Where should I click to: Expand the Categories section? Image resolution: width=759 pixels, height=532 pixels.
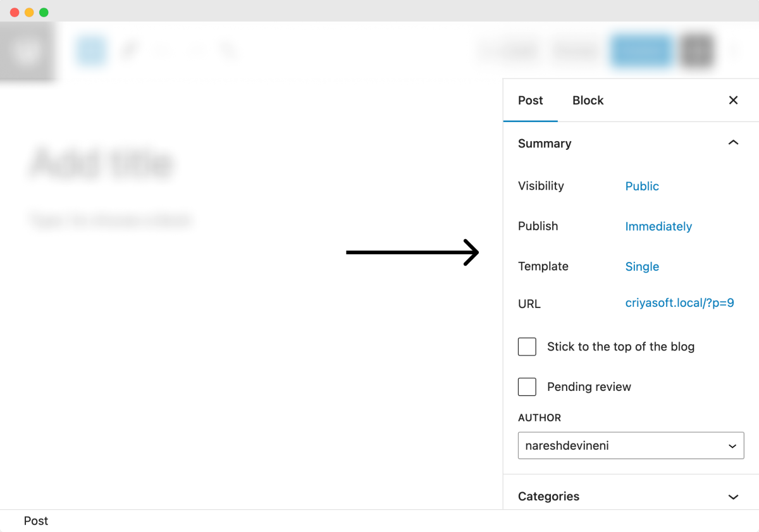pos(733,497)
